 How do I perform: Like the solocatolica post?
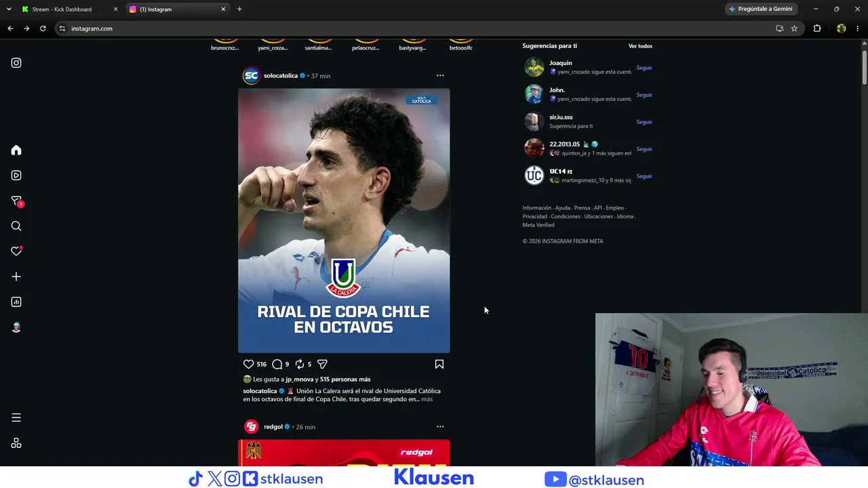(x=248, y=364)
